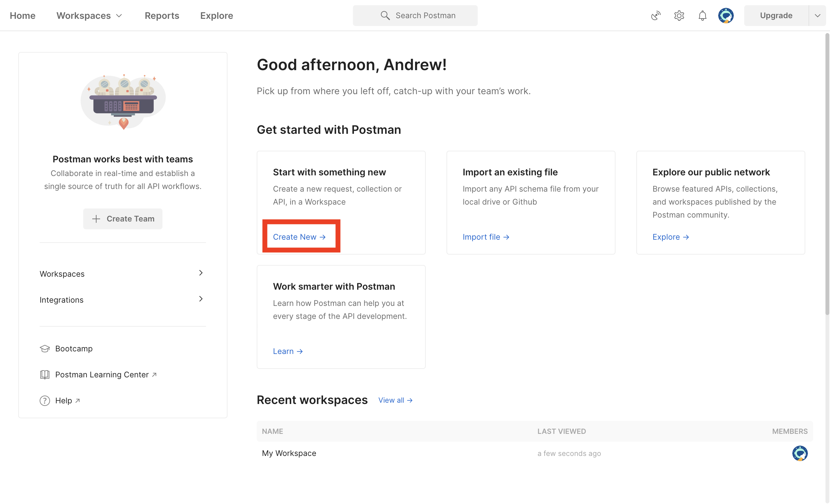Click the Explore link in public network card
This screenshot has height=504, width=830.
671,237
